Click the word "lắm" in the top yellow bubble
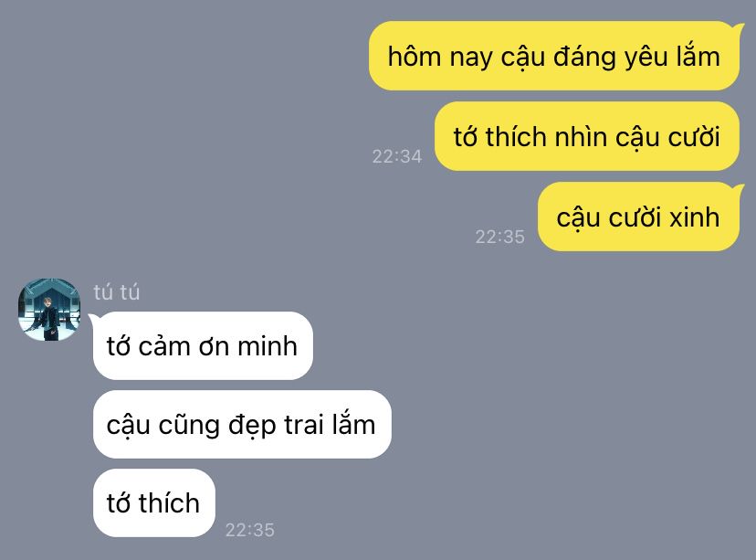Image resolution: width=756 pixels, height=560 pixels. pos(698,56)
